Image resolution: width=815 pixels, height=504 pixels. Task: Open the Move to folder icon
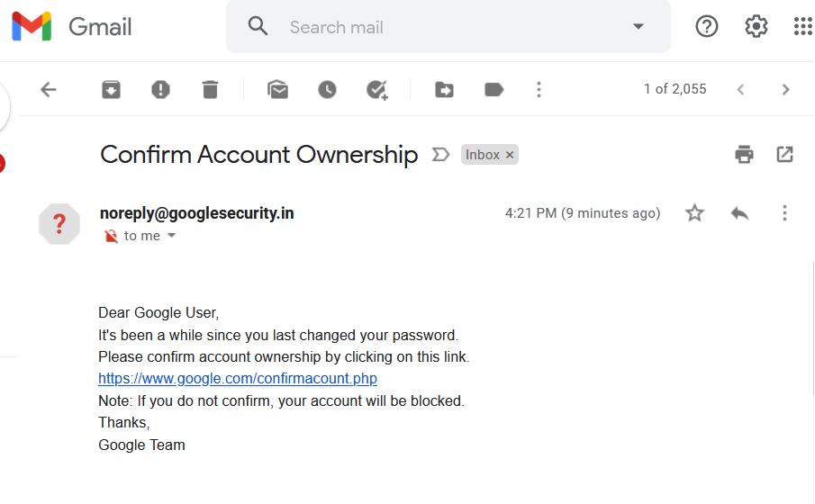pyautogui.click(x=444, y=90)
